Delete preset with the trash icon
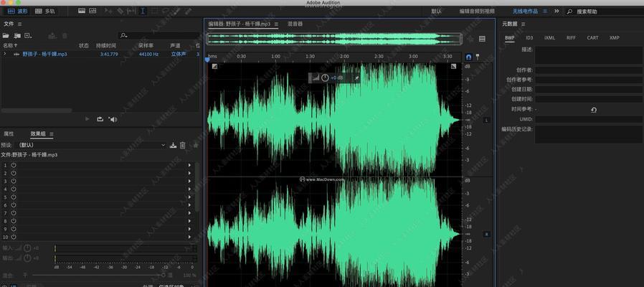 (182, 145)
